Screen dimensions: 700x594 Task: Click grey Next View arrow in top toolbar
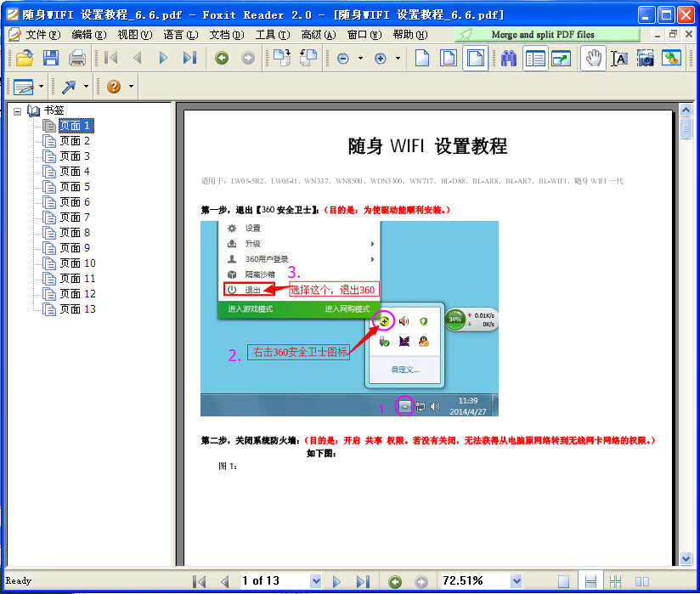pos(248,58)
